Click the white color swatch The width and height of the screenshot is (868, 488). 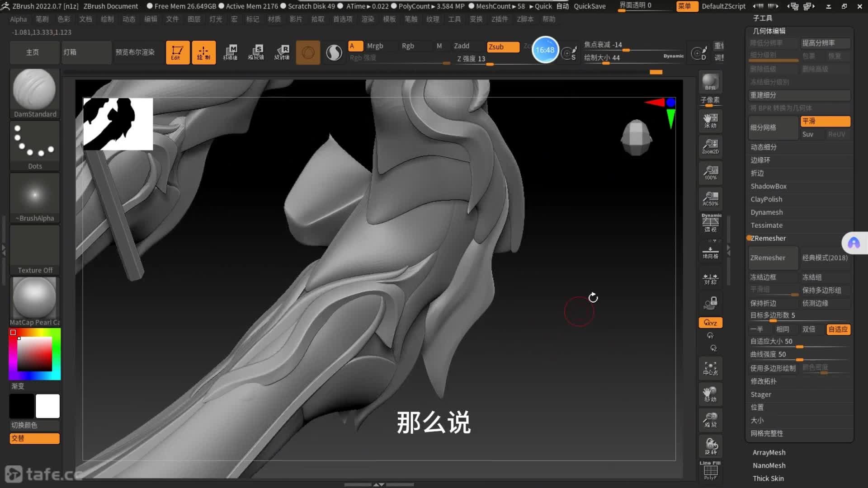pyautogui.click(x=47, y=405)
